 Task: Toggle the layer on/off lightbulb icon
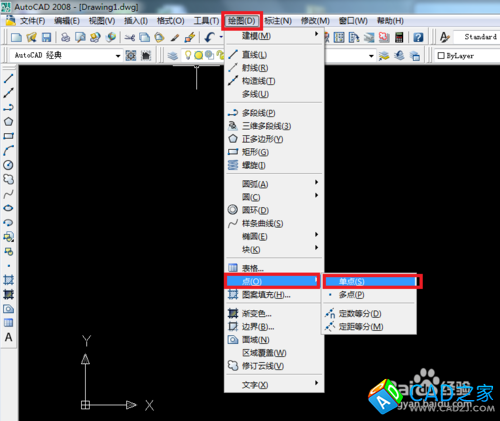188,55
